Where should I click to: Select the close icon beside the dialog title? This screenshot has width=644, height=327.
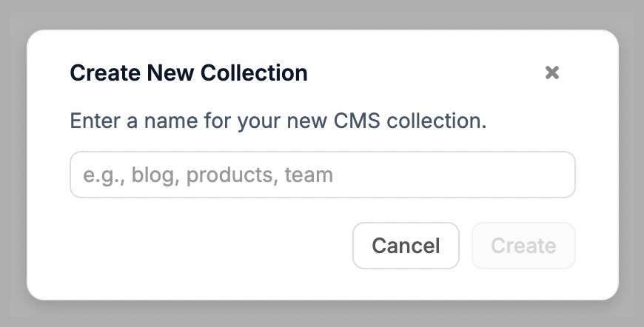(551, 73)
